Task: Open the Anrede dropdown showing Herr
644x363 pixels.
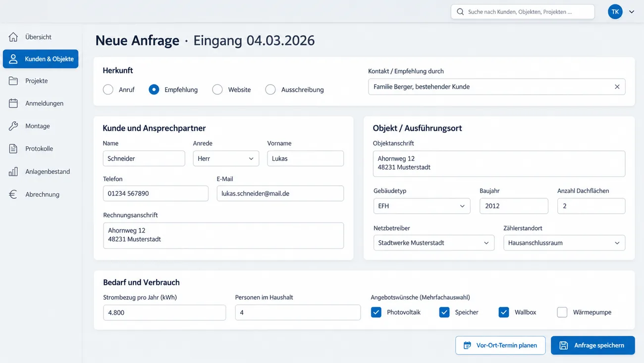Action: (x=226, y=159)
